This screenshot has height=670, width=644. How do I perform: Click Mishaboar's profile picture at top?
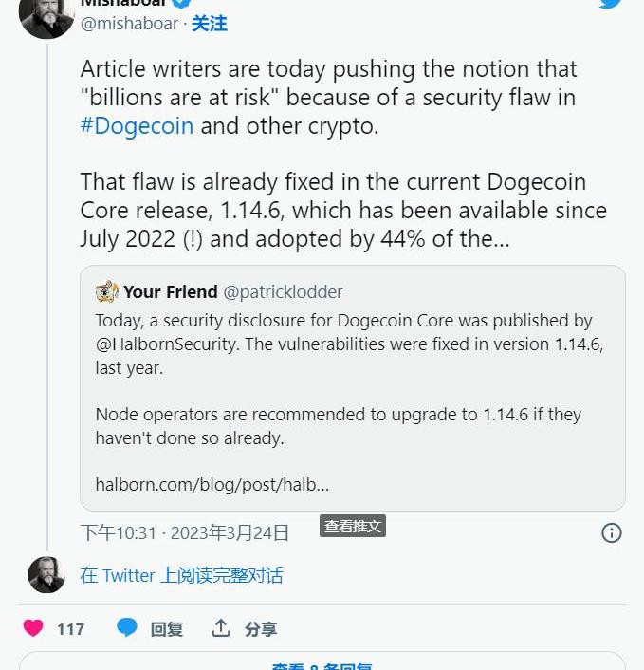(46, 14)
